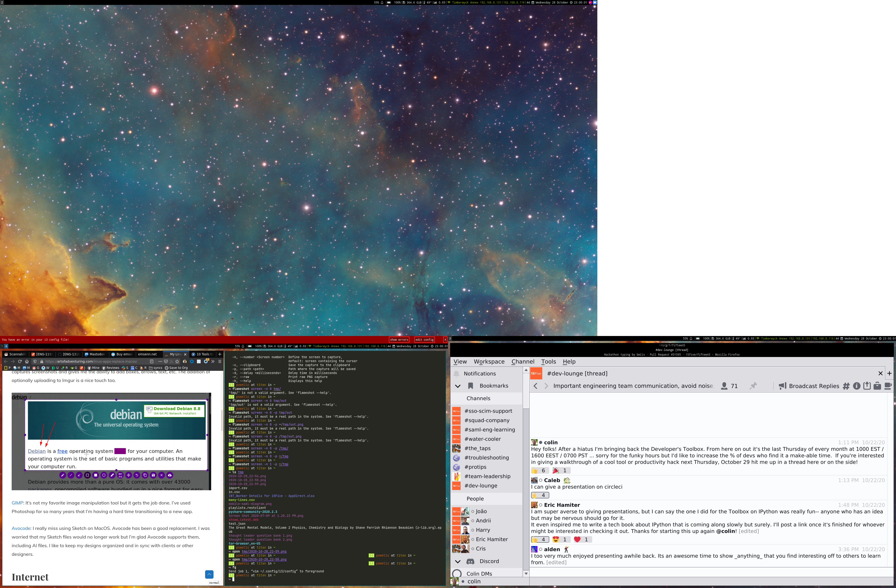Open the channel info icon in header
This screenshot has height=588, width=896.
[x=857, y=386]
